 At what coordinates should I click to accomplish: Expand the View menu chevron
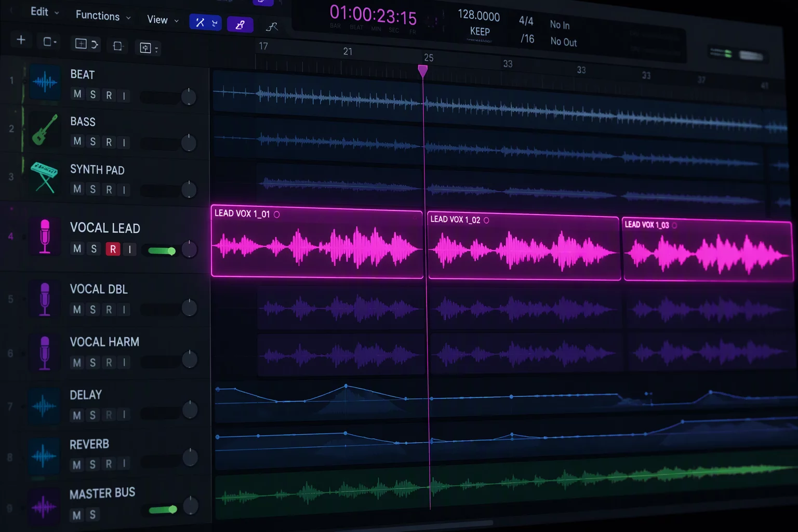click(x=176, y=21)
